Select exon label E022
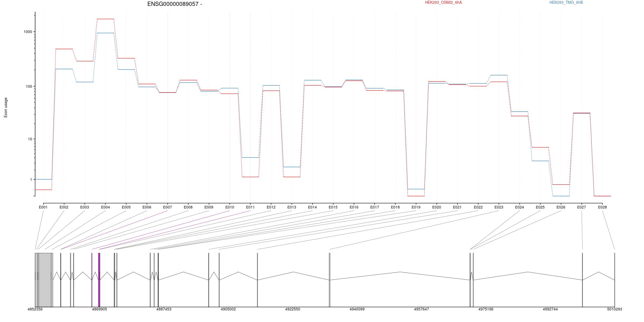 click(x=478, y=207)
